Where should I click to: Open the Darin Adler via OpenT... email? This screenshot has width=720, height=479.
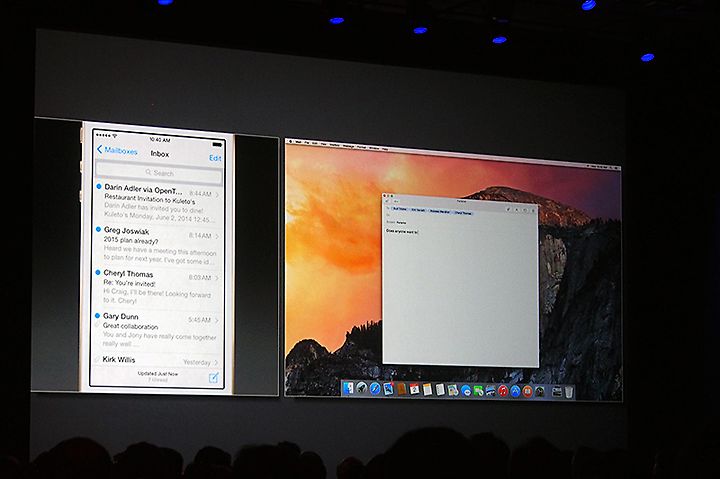(x=158, y=202)
